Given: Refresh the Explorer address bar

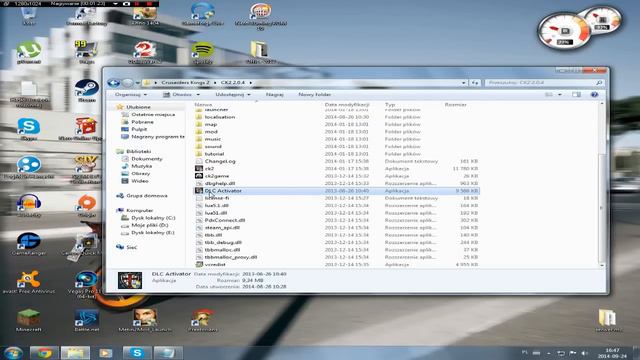Looking at the screenshot, I should click(x=475, y=83).
